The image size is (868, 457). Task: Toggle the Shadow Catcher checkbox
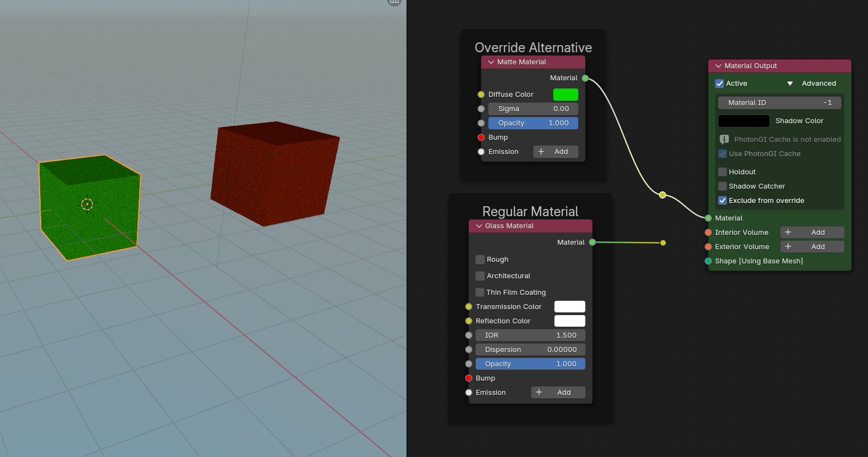723,186
